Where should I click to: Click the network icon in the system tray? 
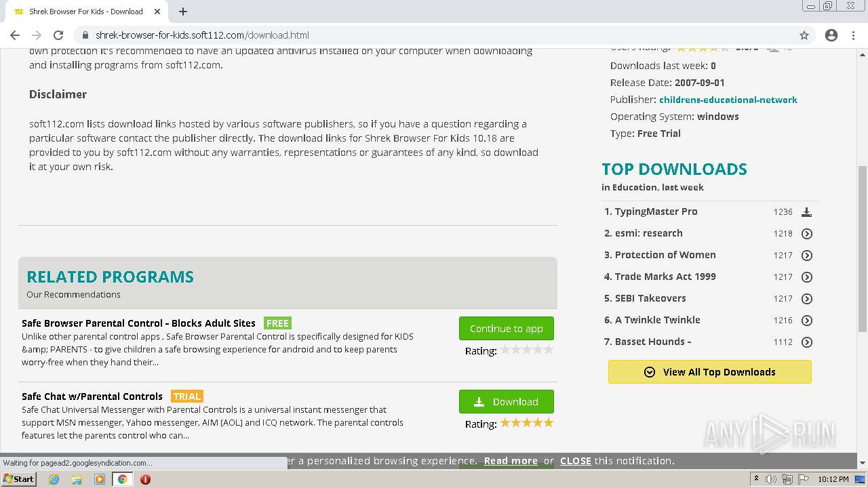point(787,479)
